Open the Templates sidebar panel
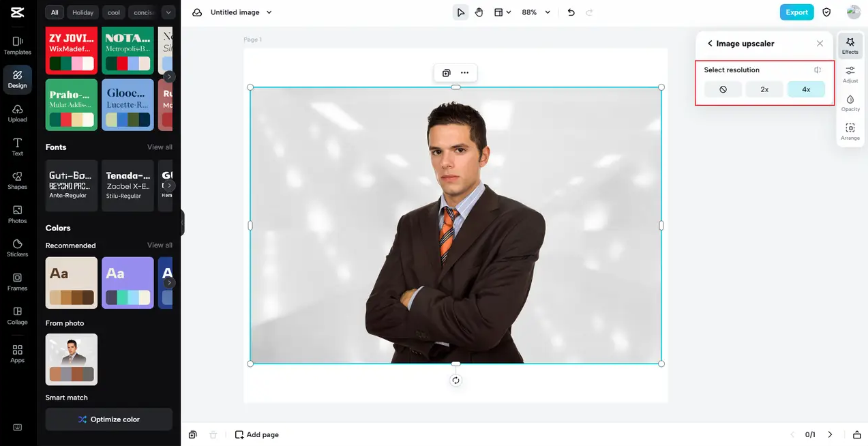The height and width of the screenshot is (446, 868). tap(18, 45)
